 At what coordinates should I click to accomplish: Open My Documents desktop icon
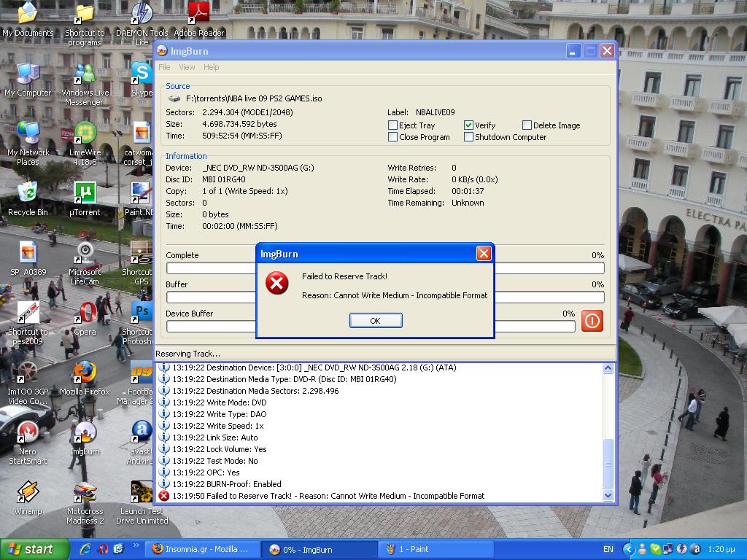28,19
